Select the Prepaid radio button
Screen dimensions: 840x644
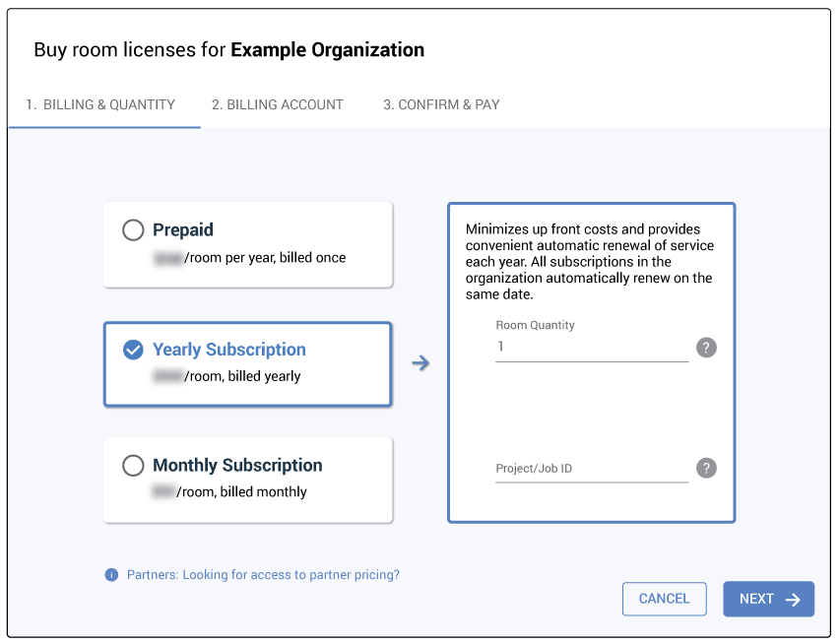click(133, 230)
